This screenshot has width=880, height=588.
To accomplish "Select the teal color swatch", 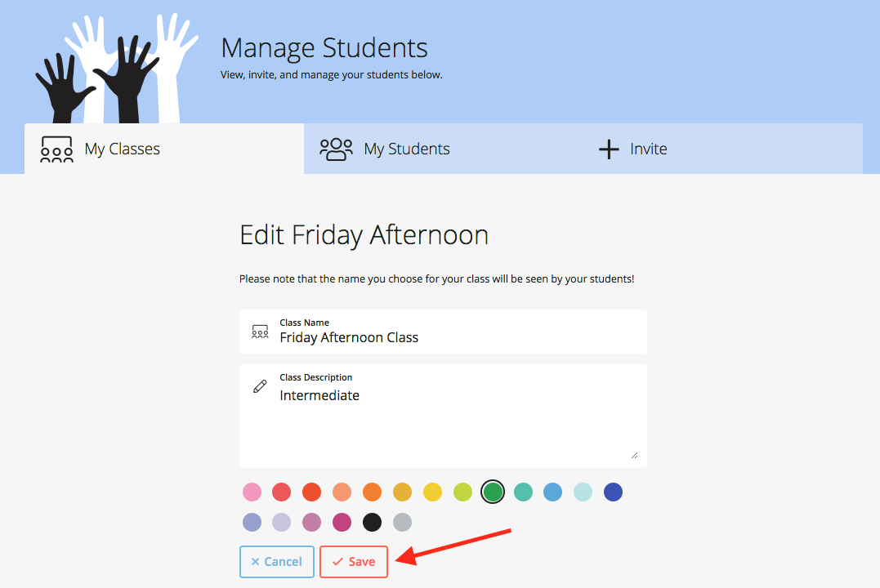I will (523, 492).
